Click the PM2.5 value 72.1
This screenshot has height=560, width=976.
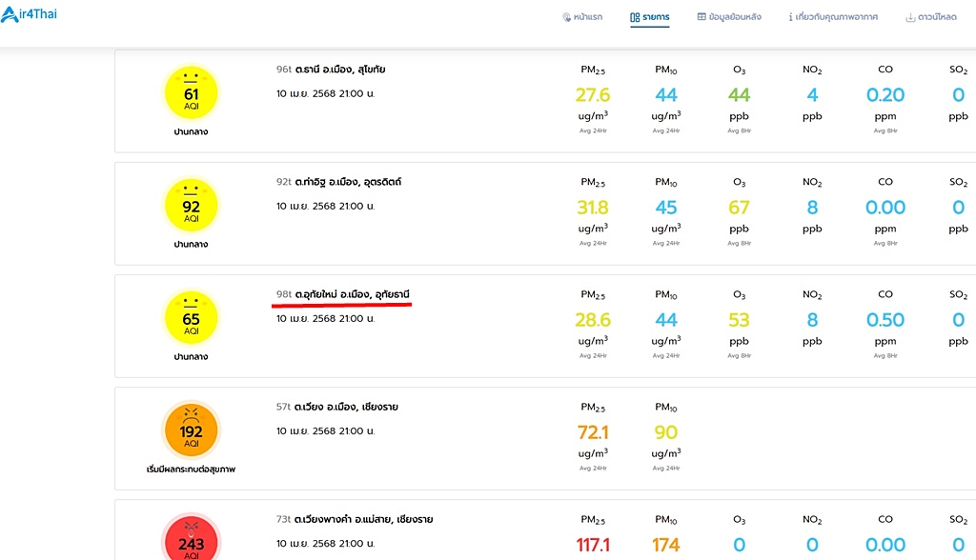click(x=593, y=431)
